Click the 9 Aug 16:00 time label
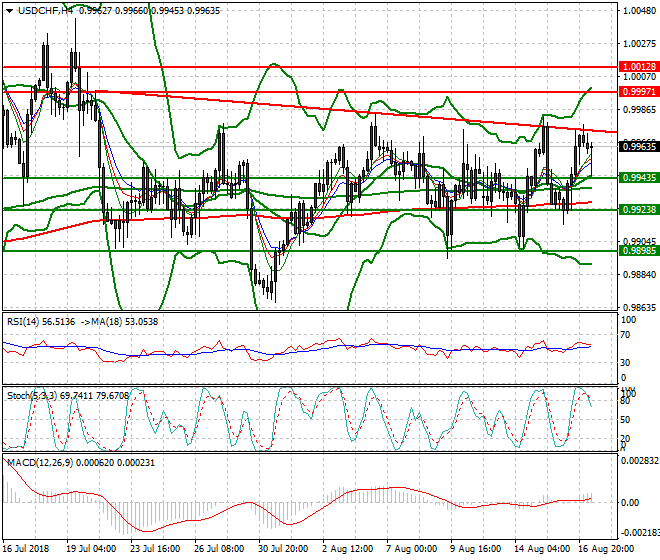Screen dimensions: 660x560 pyautogui.click(x=476, y=549)
